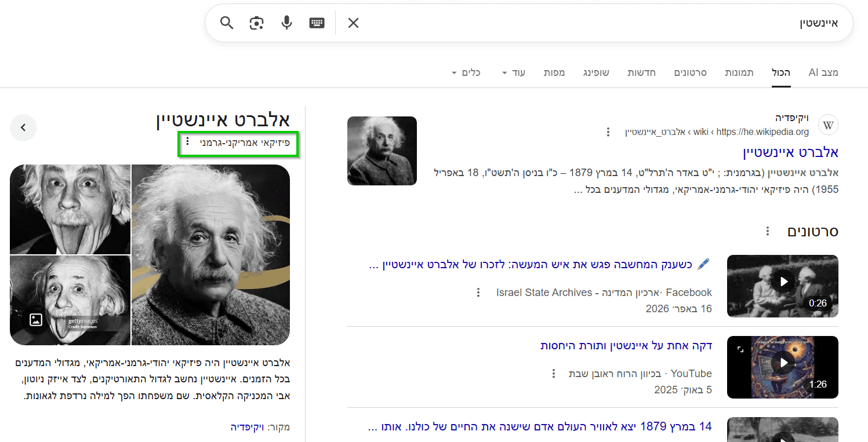The image size is (868, 442).
Task: Click the image gallery icon on Einstein photos
Action: point(35,319)
